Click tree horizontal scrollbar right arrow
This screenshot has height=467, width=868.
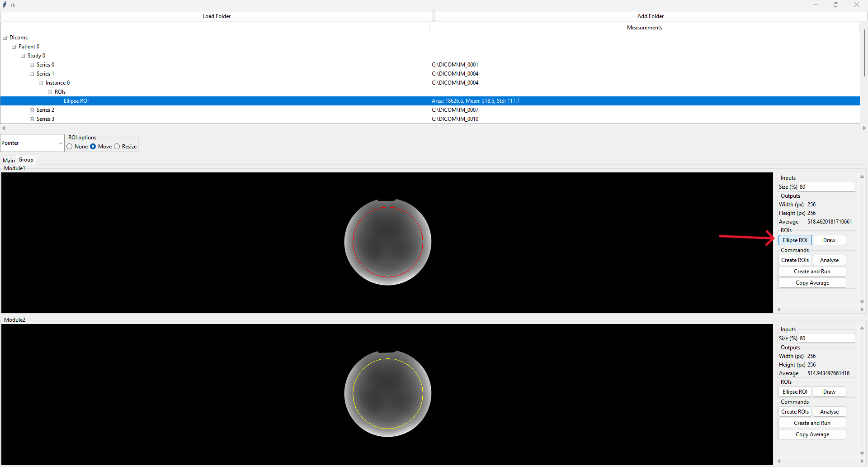coord(864,128)
